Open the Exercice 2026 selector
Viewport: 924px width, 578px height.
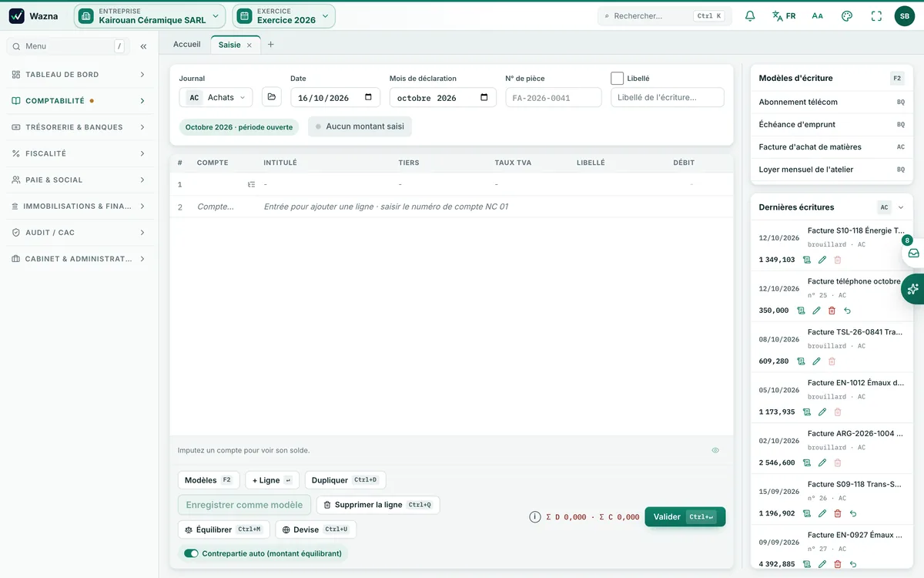click(283, 16)
